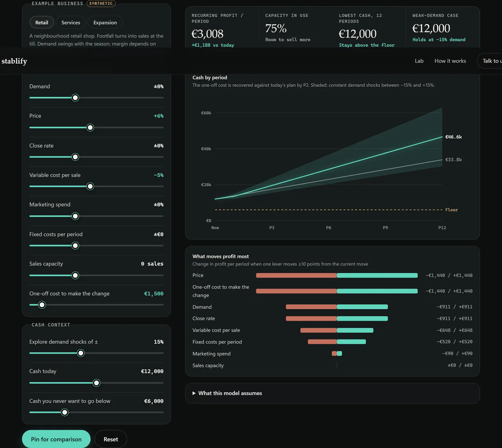Click the demand shocks slider handle

[x=81, y=353]
